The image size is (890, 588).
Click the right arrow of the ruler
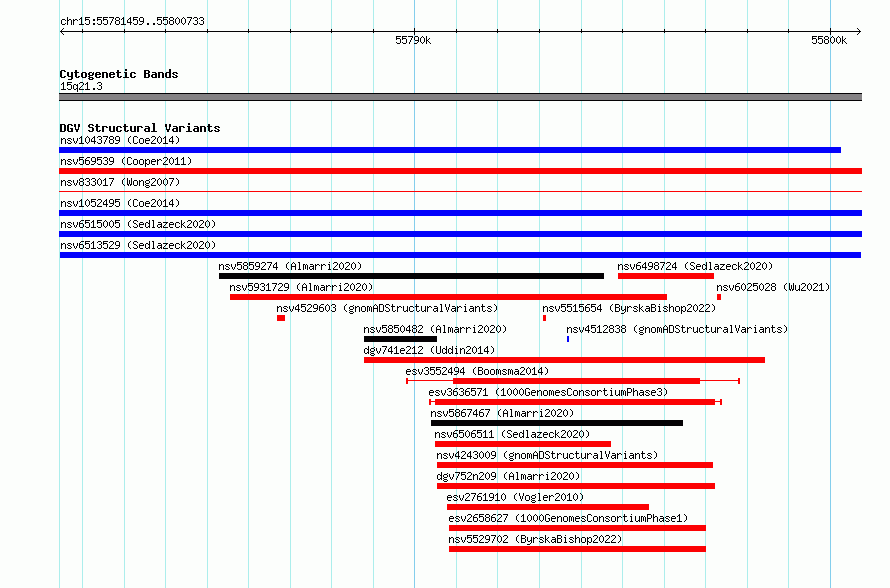pos(858,32)
